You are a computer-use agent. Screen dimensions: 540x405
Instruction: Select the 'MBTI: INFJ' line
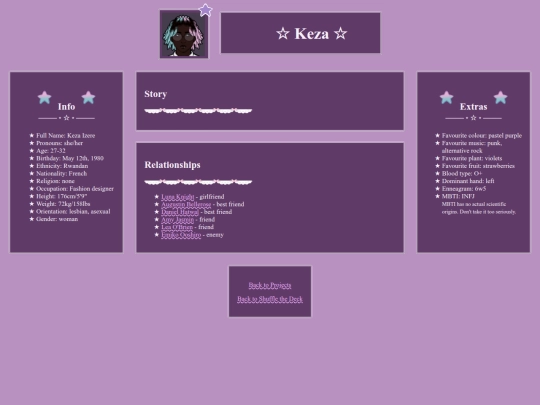click(458, 196)
